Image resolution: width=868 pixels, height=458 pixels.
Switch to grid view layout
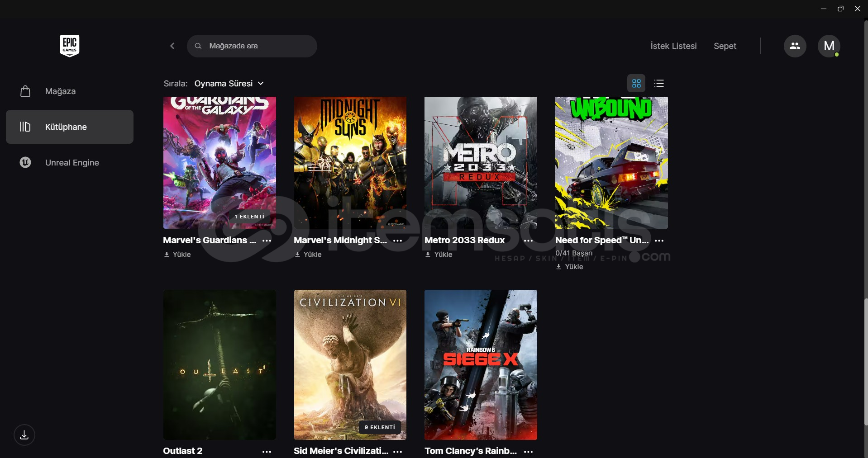pyautogui.click(x=636, y=84)
